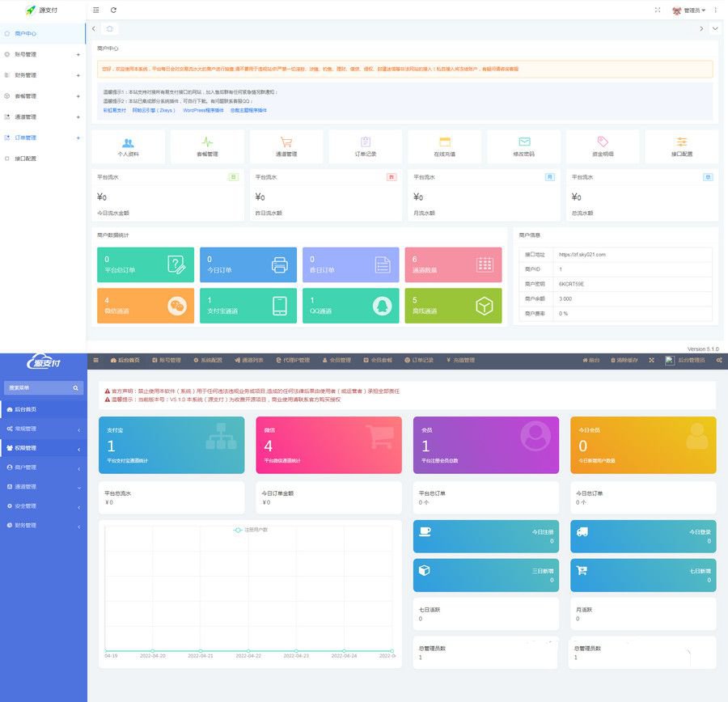Expand 财务管理 in the upper sidebar
Screen dimensions: 728x702
[43, 75]
